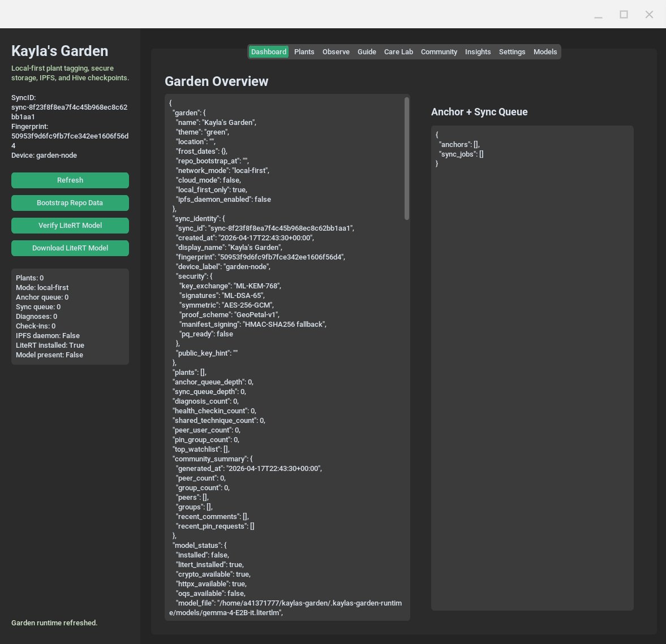
Task: Click the Anchor + Sync Queue heading
Action: click(x=479, y=111)
